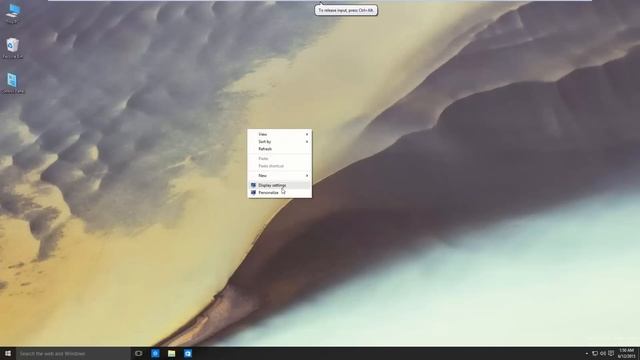Open Display settings from context menu
640x360 pixels.
point(280,185)
